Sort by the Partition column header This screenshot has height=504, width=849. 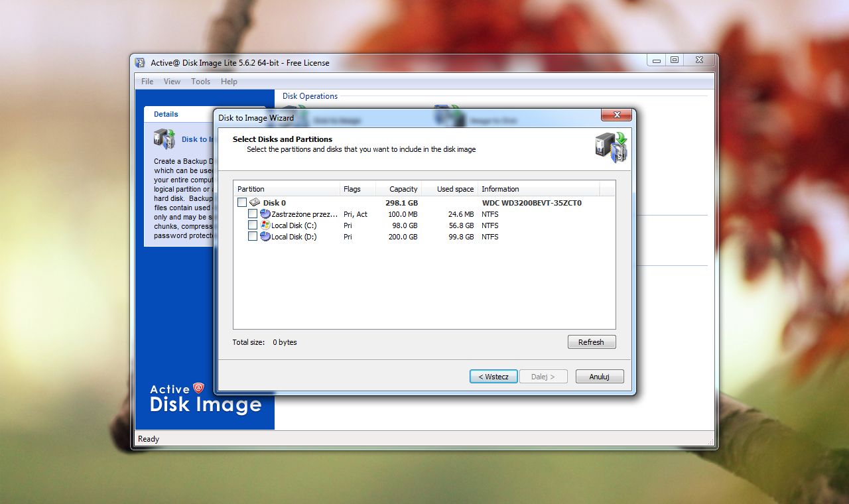287,189
